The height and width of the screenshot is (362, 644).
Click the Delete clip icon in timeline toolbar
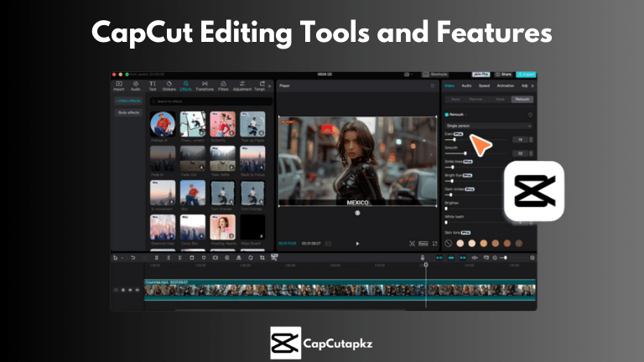(x=192, y=258)
